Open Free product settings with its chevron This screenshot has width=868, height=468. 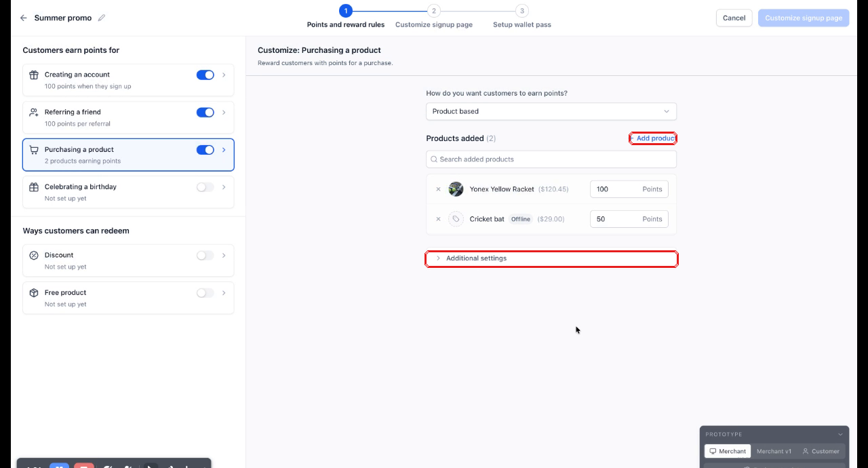click(x=224, y=293)
